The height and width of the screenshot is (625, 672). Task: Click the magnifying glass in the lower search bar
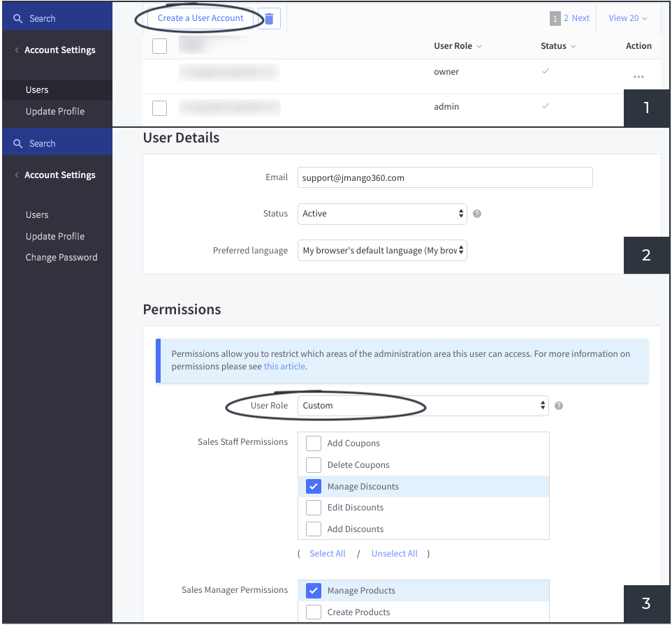pos(17,142)
